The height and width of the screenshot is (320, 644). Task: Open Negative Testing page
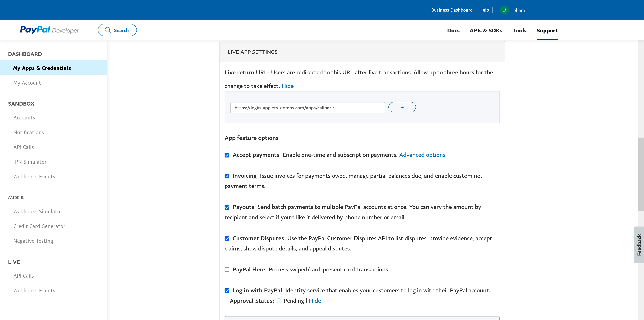click(x=33, y=241)
